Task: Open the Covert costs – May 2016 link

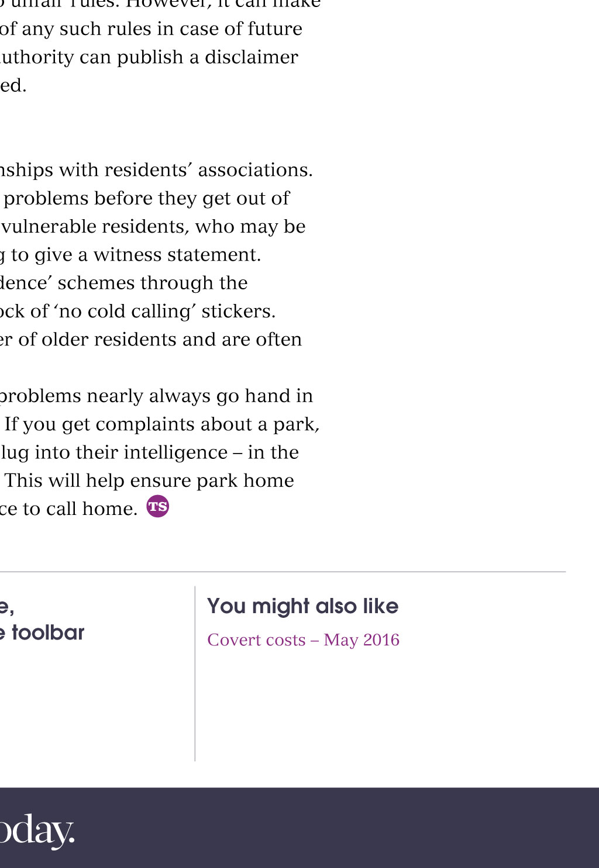Action: click(x=303, y=640)
